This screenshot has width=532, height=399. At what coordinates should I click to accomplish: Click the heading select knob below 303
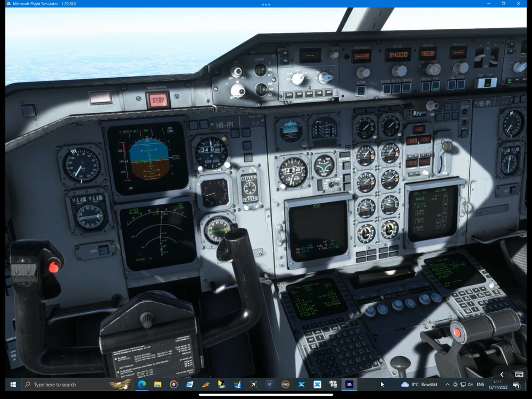433,69
